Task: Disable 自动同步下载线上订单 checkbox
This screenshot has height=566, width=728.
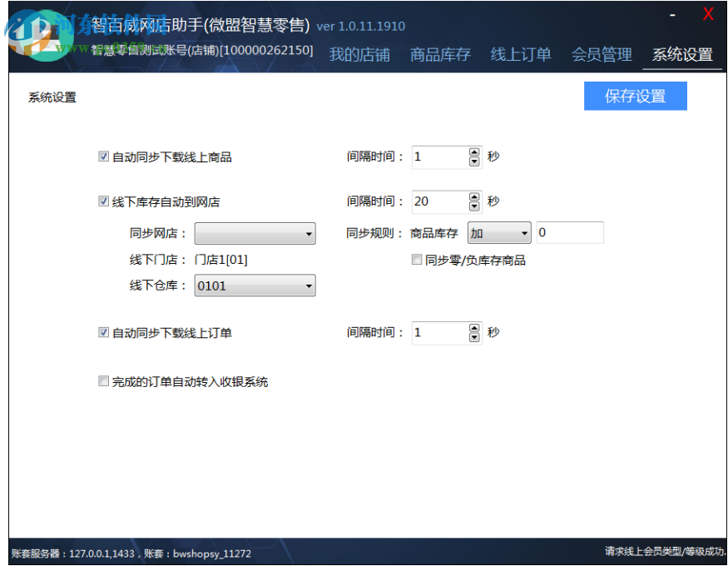Action: tap(103, 333)
